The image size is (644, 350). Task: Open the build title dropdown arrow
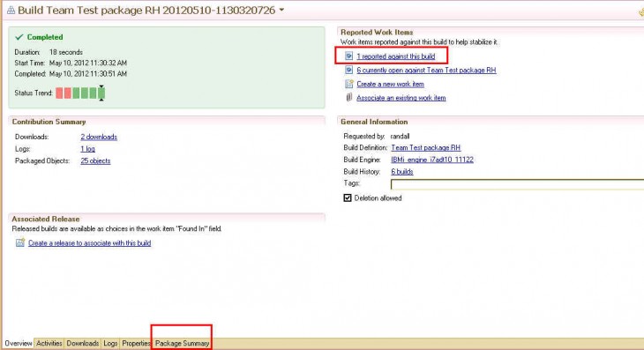click(x=281, y=10)
